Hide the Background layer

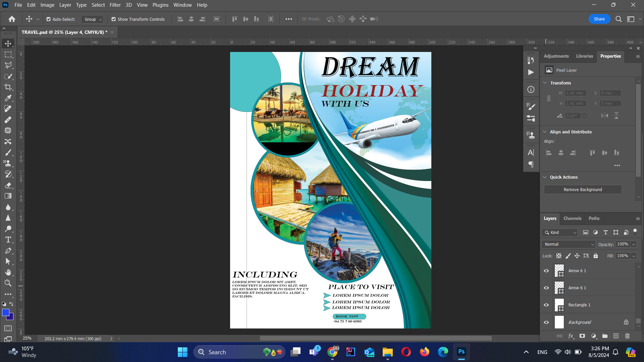(546, 322)
